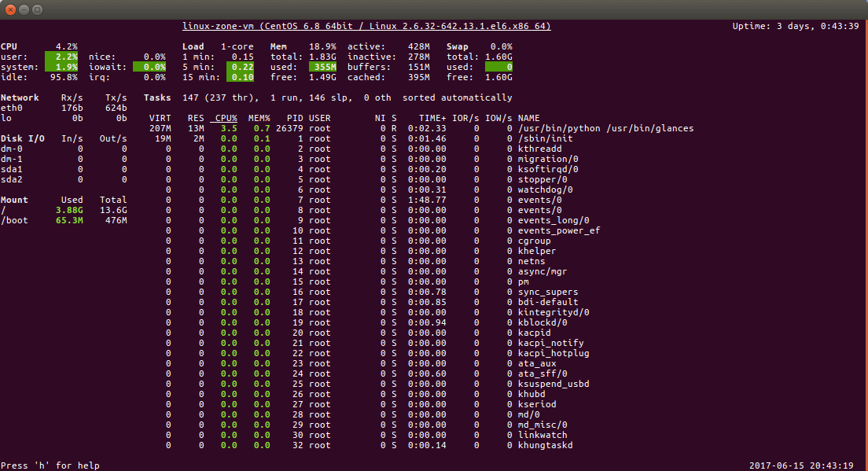The height and width of the screenshot is (471, 868).
Task: Click the "Press 'h' for help" text
Action: [50, 465]
